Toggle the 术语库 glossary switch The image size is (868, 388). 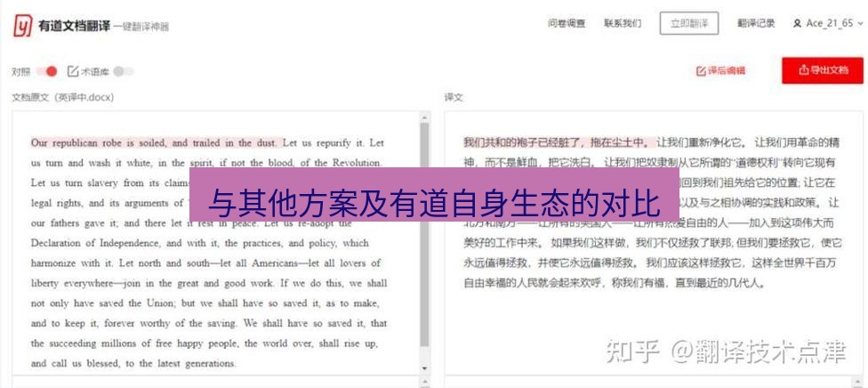(124, 71)
